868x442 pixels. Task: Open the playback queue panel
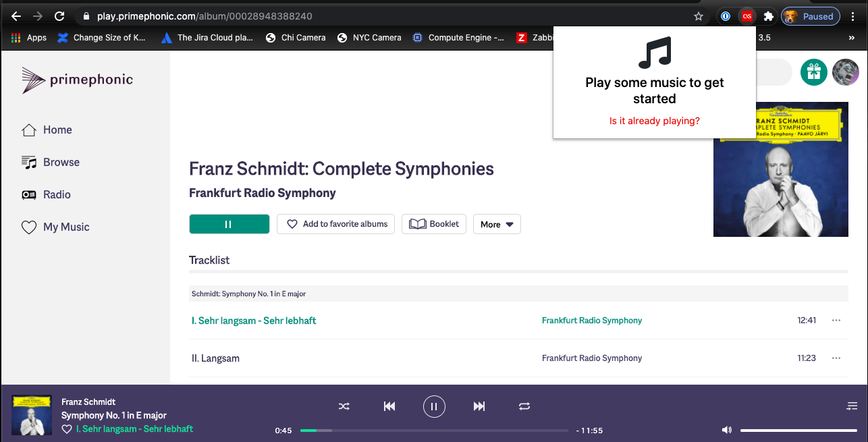tap(851, 406)
